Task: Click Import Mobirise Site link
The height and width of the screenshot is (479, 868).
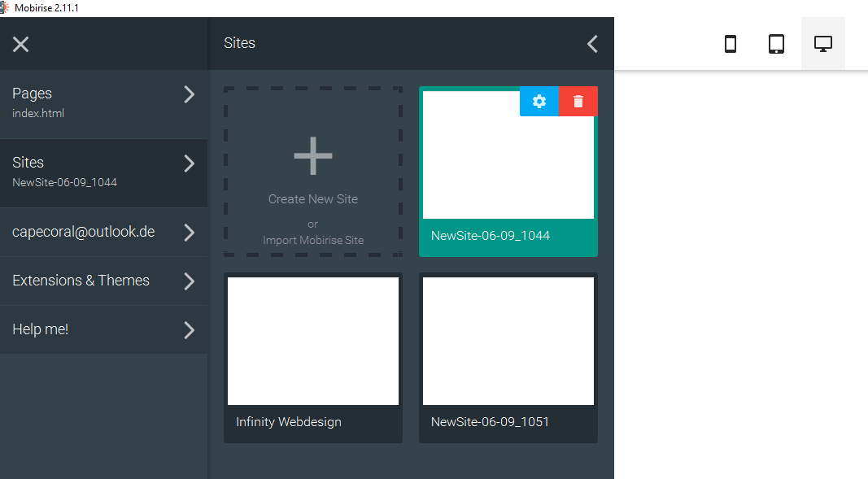Action: [312, 241]
